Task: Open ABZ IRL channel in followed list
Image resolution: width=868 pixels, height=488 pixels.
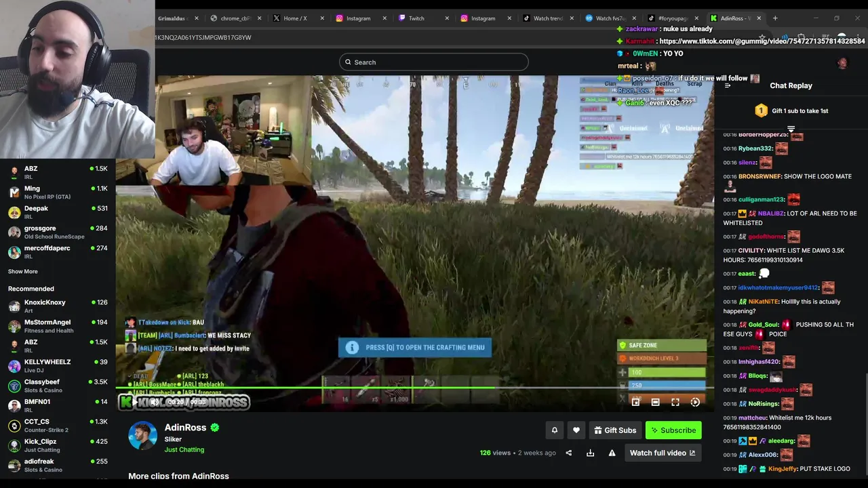Action: point(58,172)
